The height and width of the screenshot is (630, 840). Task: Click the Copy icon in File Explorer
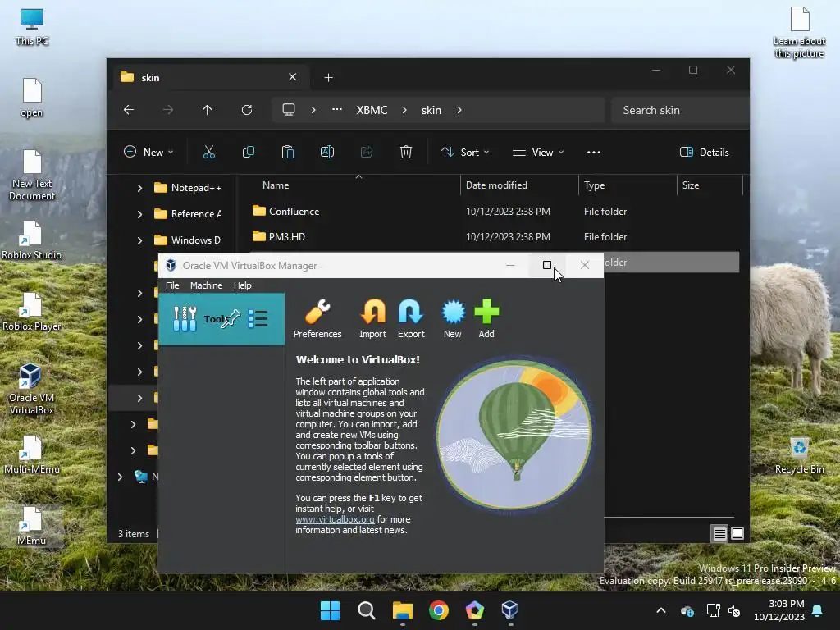tap(248, 152)
